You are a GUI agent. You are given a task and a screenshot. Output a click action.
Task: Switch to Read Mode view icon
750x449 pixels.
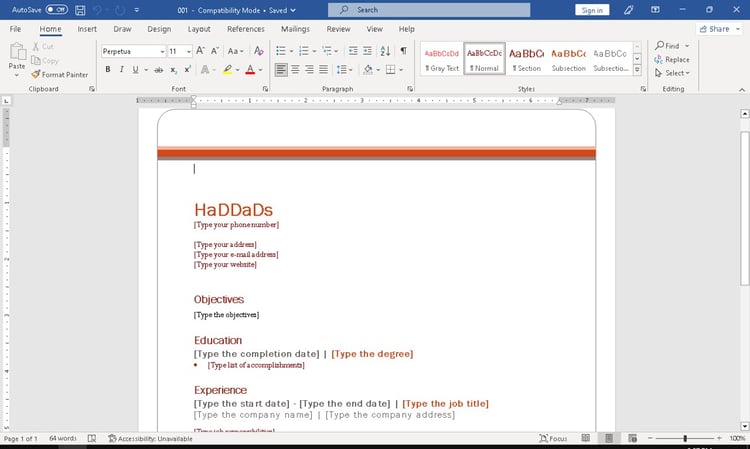pyautogui.click(x=585, y=438)
